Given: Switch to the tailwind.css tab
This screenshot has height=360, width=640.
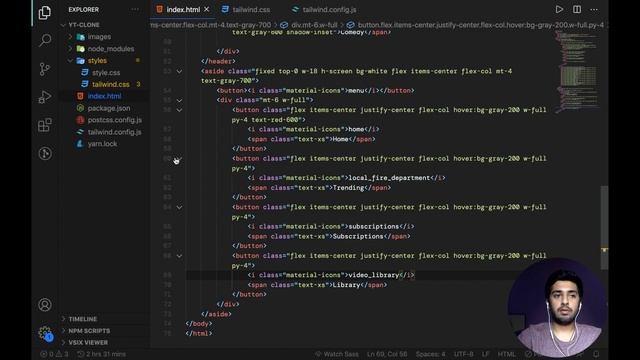Looking at the screenshot, I should 246,9.
